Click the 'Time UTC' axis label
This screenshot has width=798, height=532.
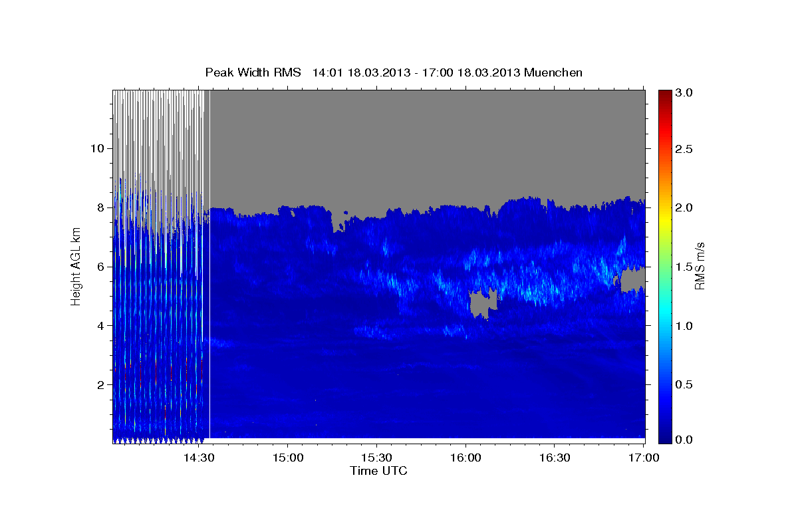pyautogui.click(x=378, y=471)
